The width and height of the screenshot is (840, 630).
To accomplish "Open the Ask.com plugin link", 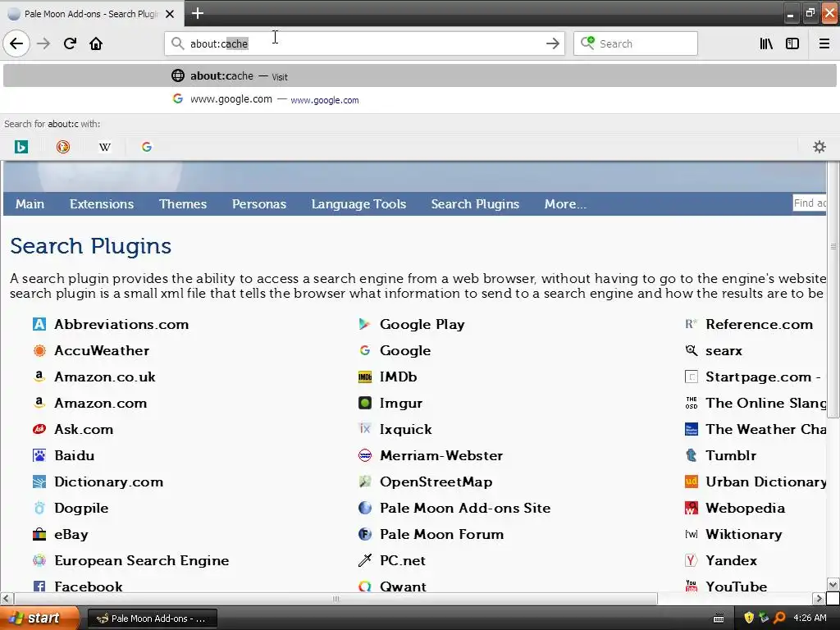I will tap(84, 429).
